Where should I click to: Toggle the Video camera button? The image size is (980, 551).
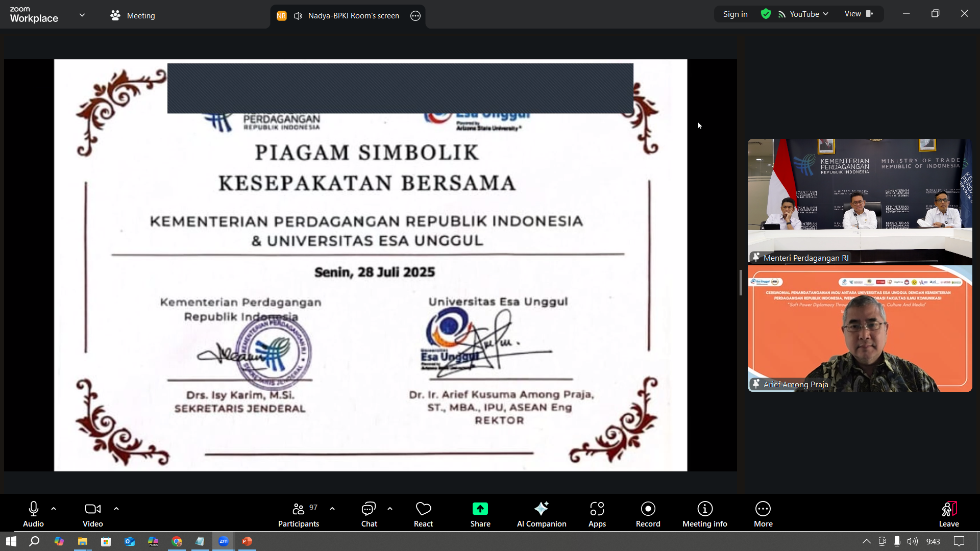pos(92,514)
